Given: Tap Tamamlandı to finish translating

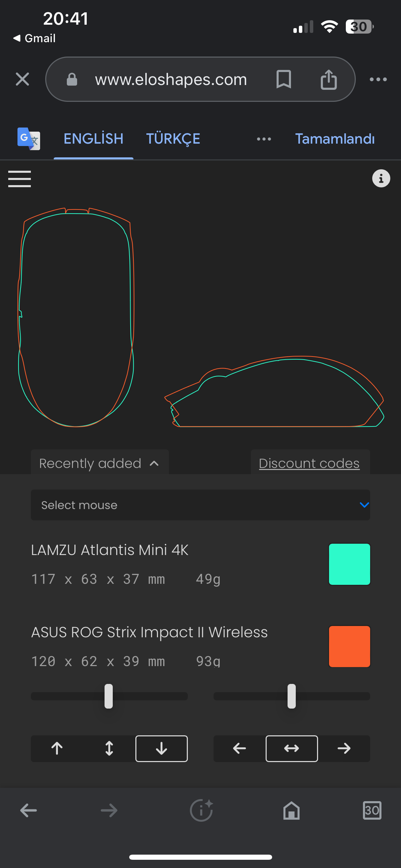Looking at the screenshot, I should pos(335,139).
